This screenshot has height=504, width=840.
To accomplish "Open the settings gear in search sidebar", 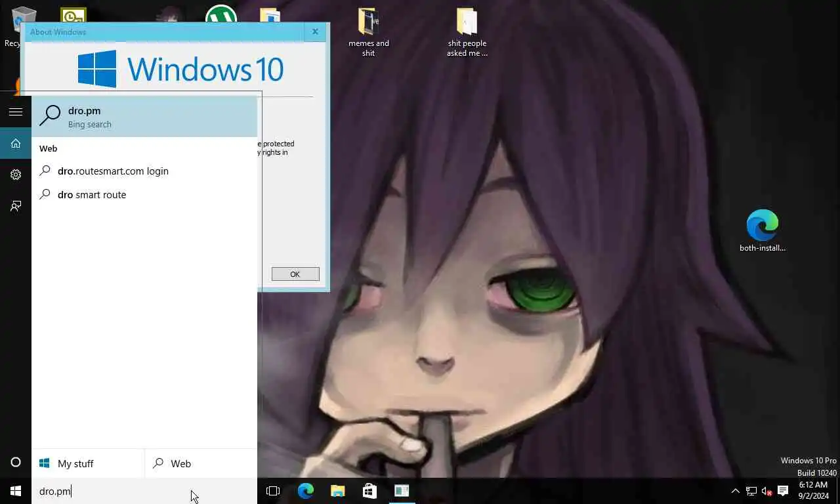I will click(x=16, y=175).
